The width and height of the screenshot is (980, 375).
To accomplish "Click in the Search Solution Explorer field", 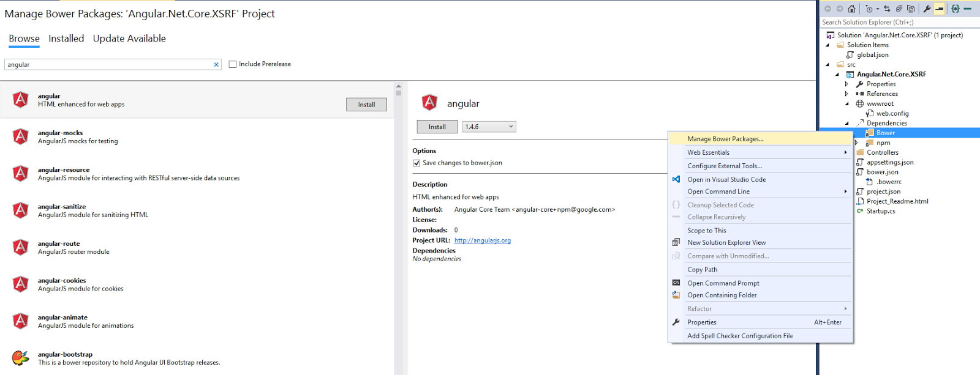I will tap(900, 22).
